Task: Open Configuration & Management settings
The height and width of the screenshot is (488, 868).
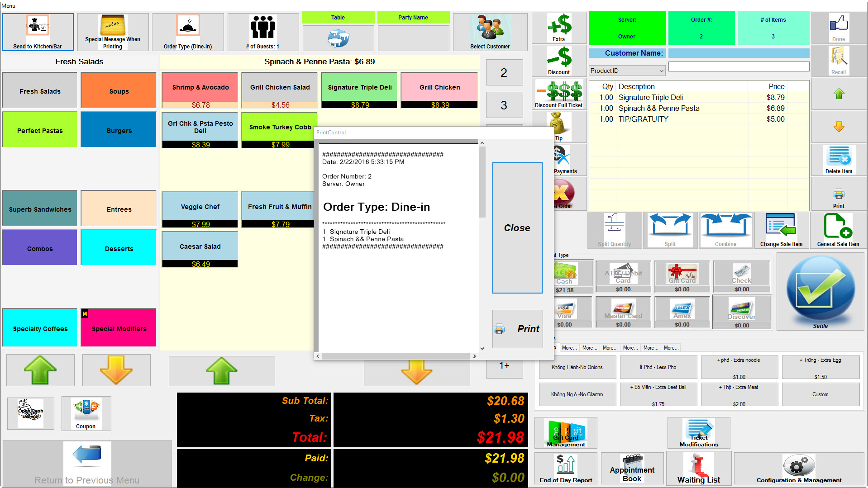Action: 799,469
